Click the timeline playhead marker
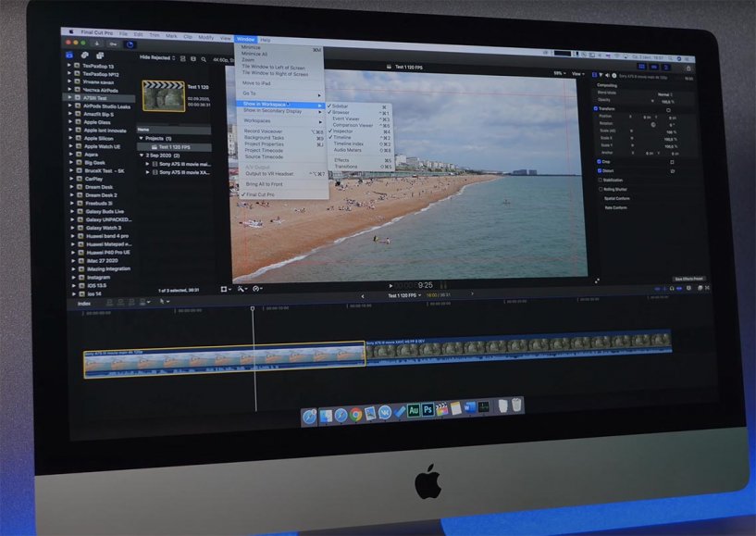Screen dimensions: 756x536 pyautogui.click(x=253, y=307)
